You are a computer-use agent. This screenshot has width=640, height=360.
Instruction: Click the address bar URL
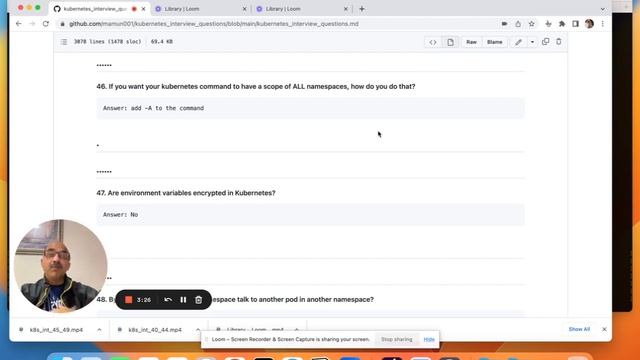[214, 24]
